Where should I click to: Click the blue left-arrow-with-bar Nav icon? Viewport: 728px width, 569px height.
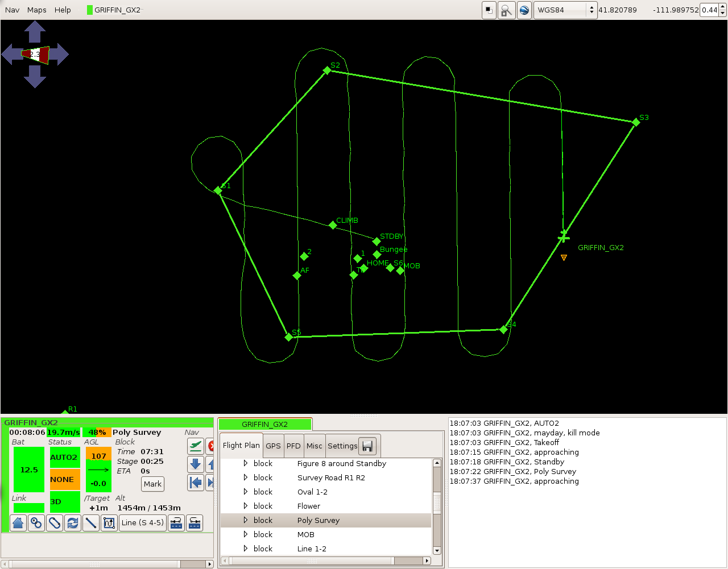(196, 483)
